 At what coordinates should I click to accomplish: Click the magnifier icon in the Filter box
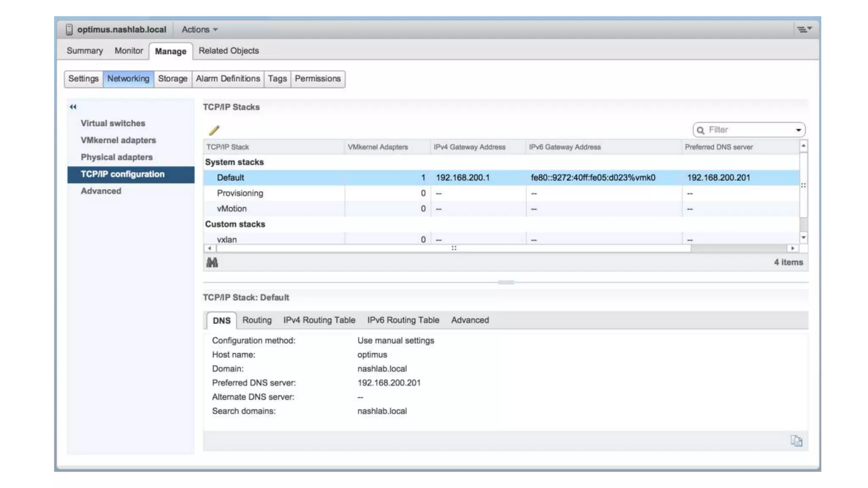[701, 130]
